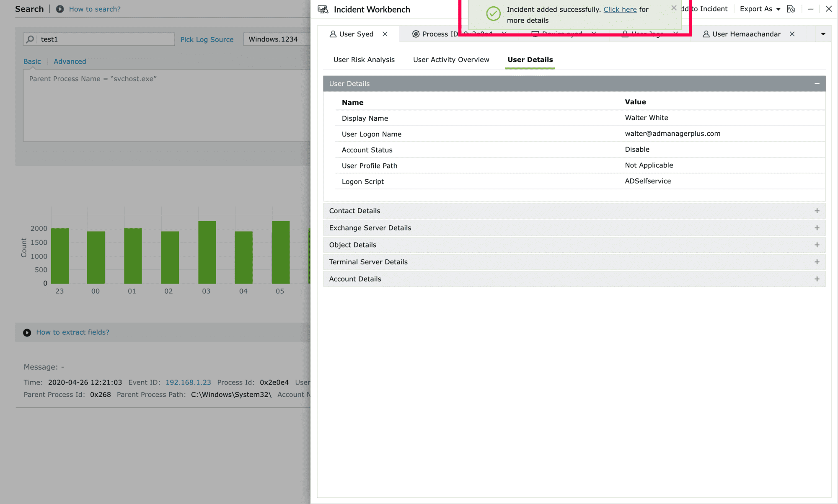Image resolution: width=838 pixels, height=504 pixels.
Task: Play the How to search video icon
Action: [x=60, y=9]
